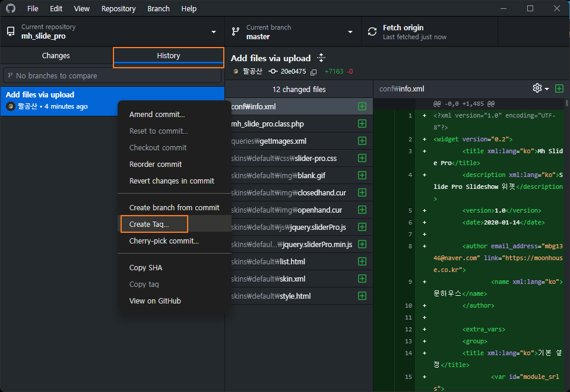The height and width of the screenshot is (392, 570).
Task: Open the File menu
Action: click(x=33, y=8)
